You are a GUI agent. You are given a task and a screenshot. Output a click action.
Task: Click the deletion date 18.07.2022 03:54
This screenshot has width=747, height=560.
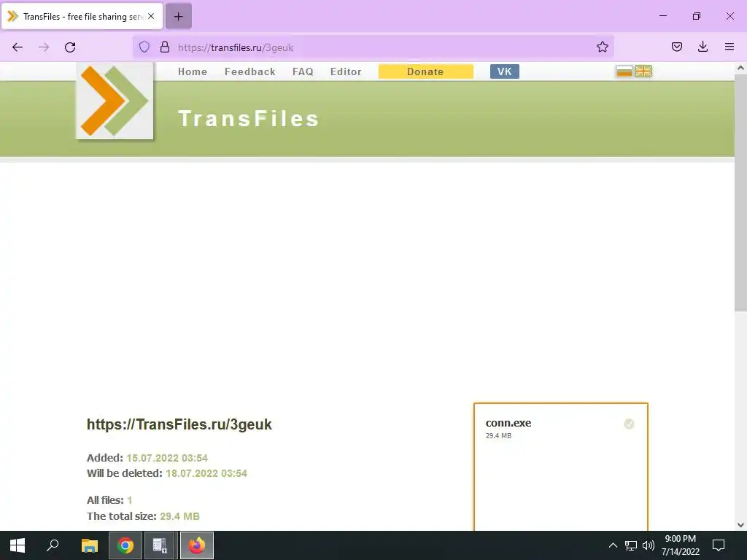tap(206, 473)
